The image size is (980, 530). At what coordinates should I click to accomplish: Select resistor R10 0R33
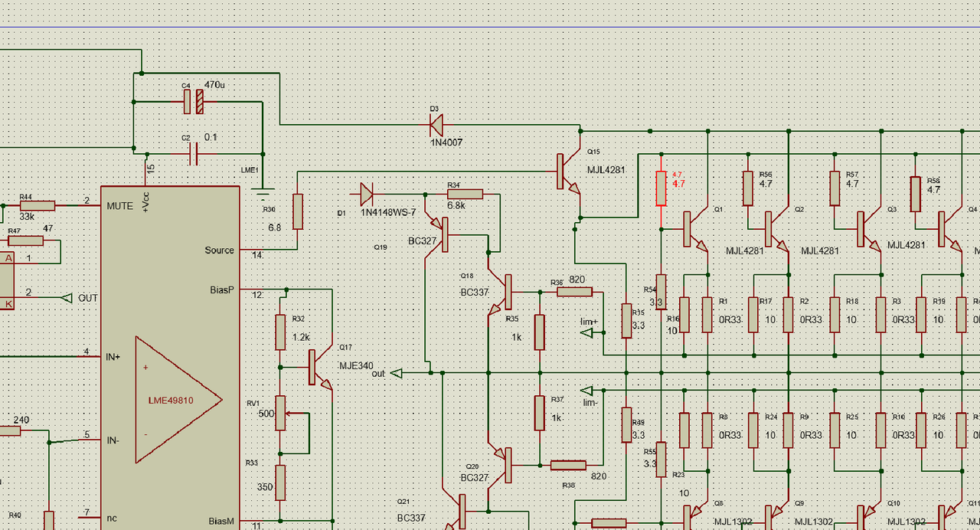coord(880,430)
